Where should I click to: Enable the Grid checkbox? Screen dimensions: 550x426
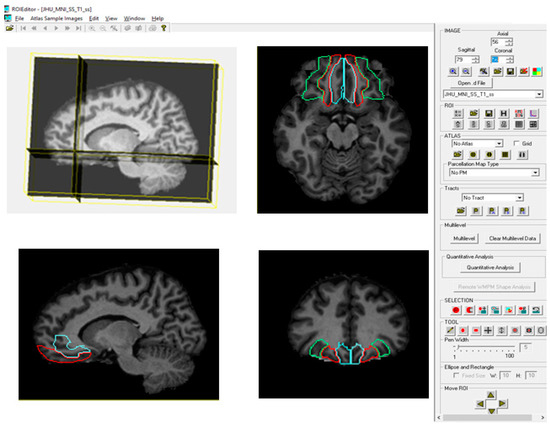point(516,143)
